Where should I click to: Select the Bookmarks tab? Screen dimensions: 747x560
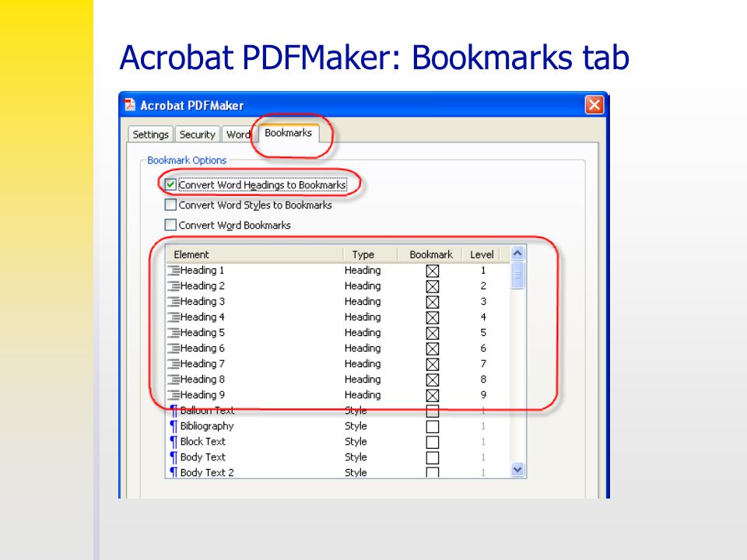[x=288, y=133]
